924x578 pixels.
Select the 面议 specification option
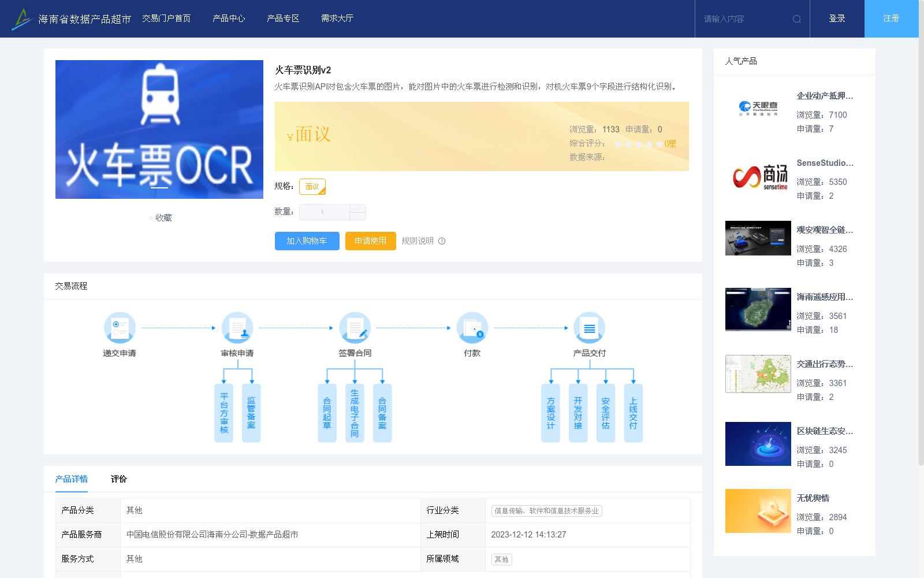click(312, 187)
